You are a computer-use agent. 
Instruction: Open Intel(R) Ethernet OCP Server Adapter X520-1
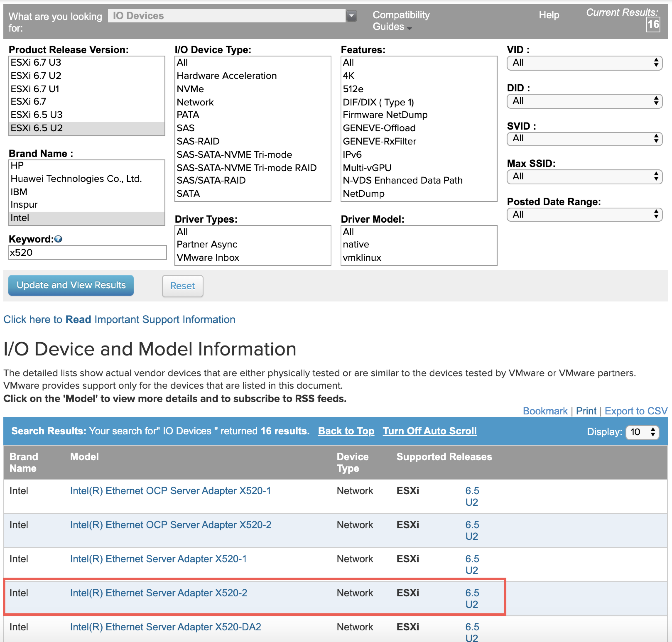coord(170,490)
